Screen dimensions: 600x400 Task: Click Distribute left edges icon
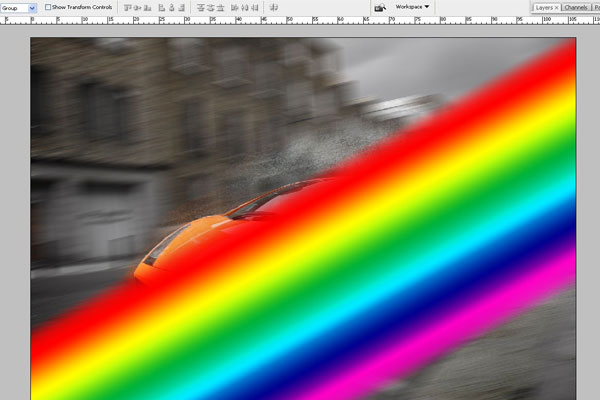pos(235,8)
